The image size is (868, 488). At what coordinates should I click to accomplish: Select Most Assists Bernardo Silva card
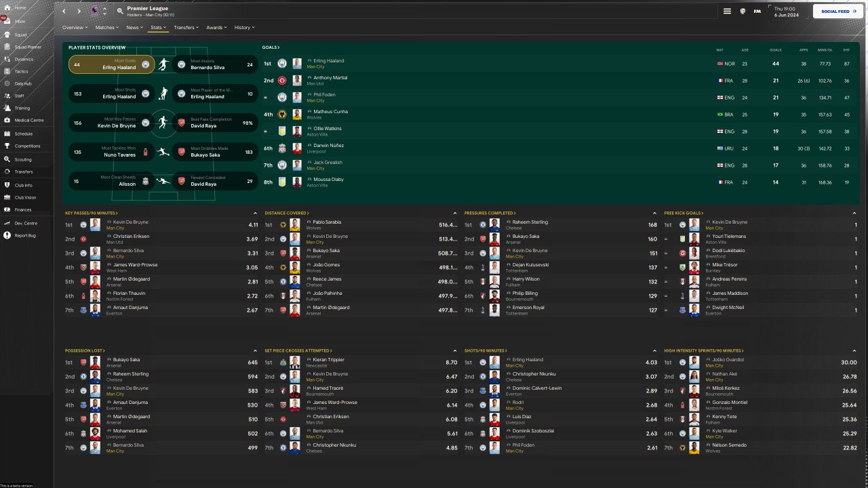pyautogui.click(x=215, y=65)
